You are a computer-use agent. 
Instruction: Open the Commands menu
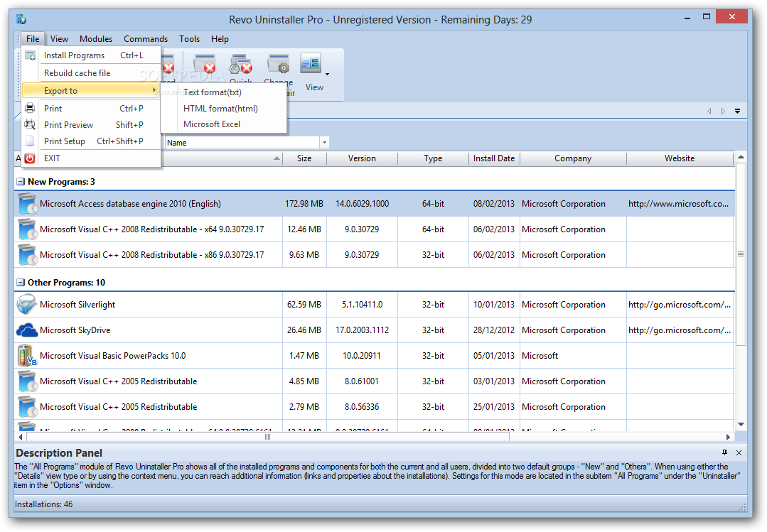click(146, 38)
